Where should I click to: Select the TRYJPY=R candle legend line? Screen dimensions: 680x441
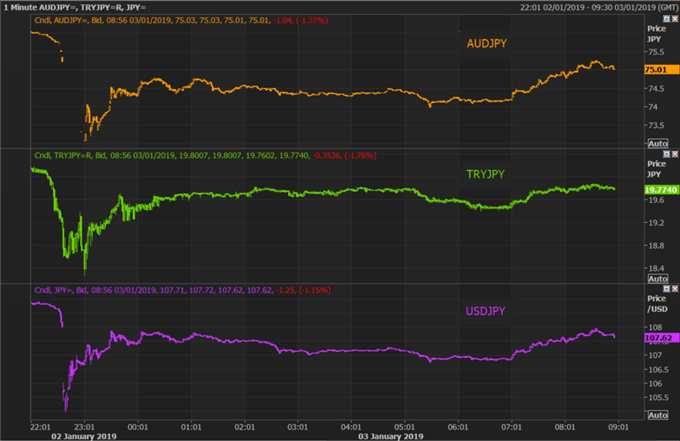point(205,155)
